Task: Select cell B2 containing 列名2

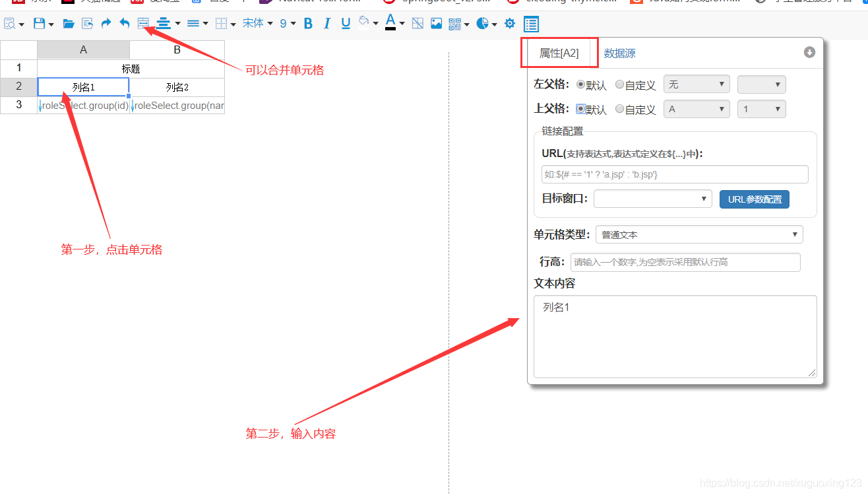Action: (x=177, y=87)
